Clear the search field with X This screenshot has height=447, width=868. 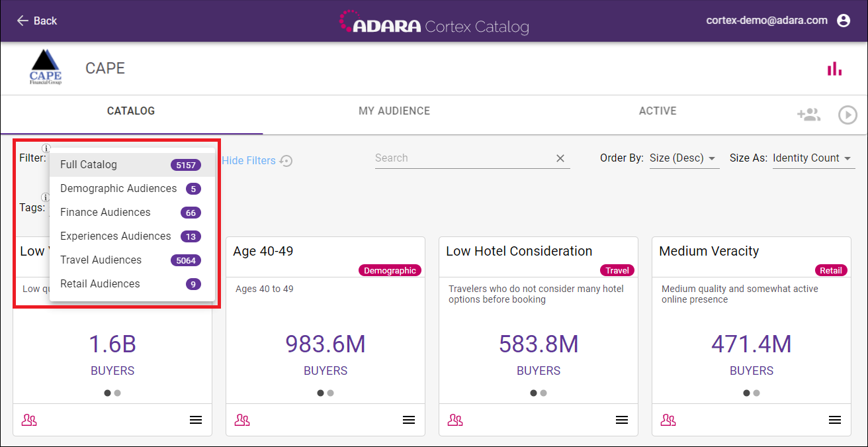point(560,158)
